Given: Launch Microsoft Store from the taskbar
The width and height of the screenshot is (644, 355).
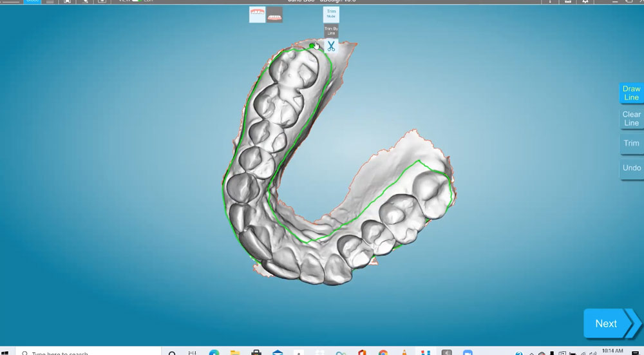Looking at the screenshot, I should 256,352.
